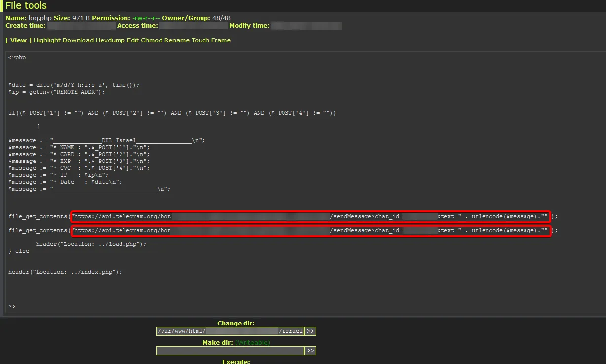Submit the Change dir >> button

click(310, 331)
